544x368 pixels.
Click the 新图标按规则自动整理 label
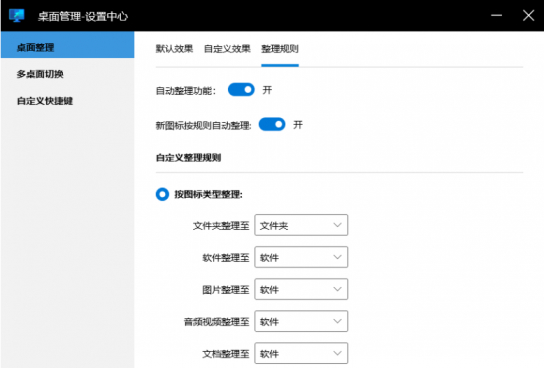[x=203, y=125]
